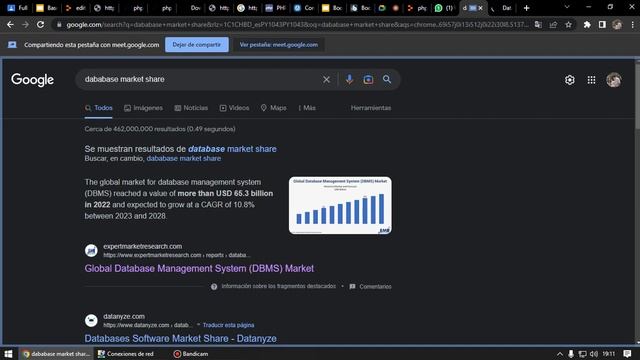640x360 pixels.
Task: Switch to the Imágenes tab
Action: click(x=143, y=108)
